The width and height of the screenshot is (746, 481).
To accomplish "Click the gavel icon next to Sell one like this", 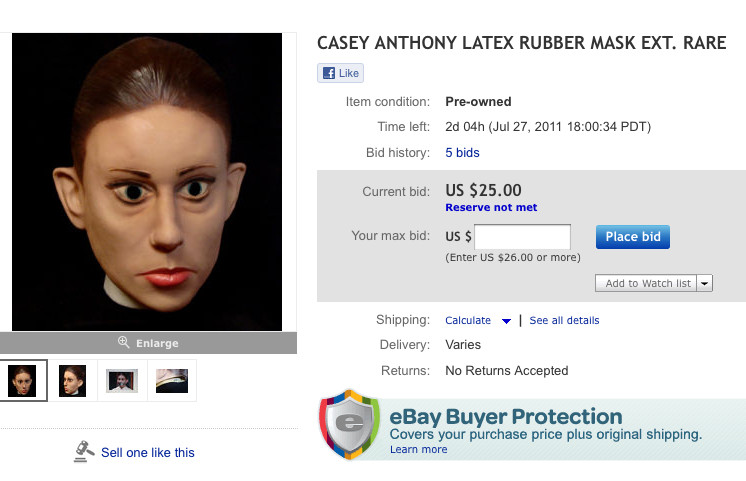I will (x=84, y=452).
